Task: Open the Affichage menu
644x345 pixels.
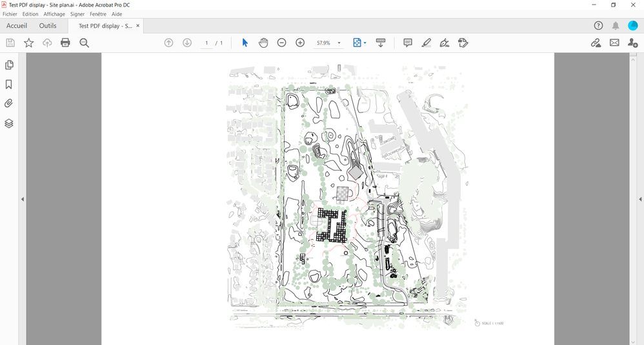Action: click(x=54, y=14)
